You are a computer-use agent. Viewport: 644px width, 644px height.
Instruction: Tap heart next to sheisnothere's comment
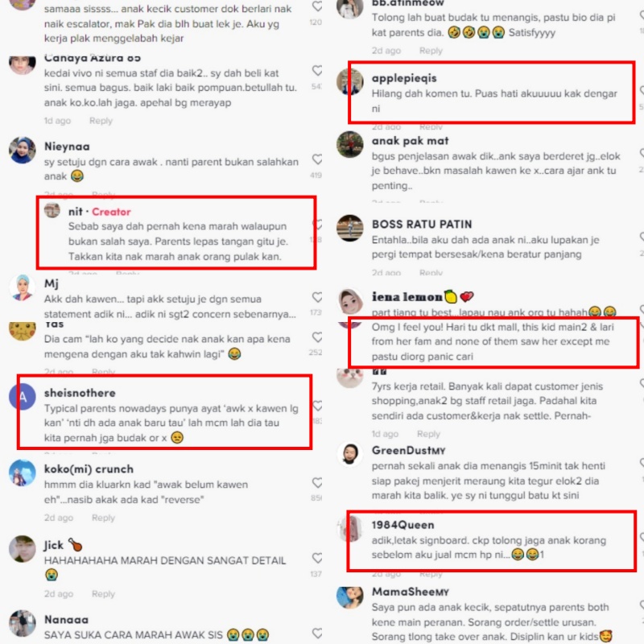coord(317,406)
